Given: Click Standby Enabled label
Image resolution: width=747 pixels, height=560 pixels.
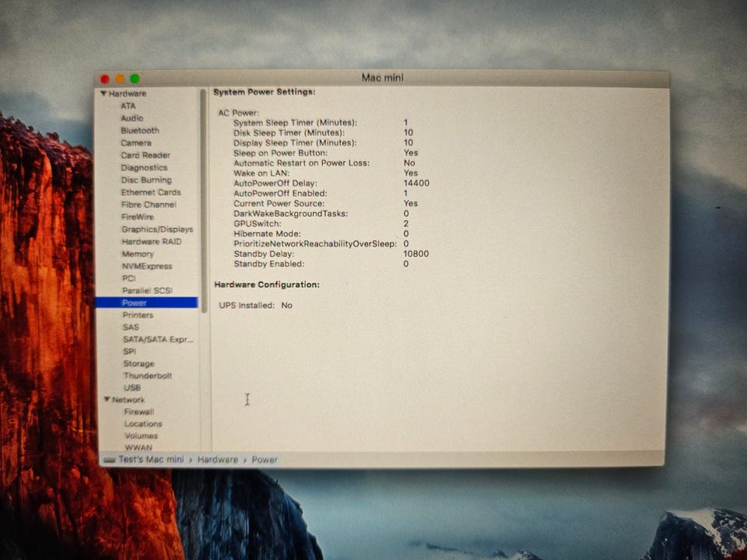Looking at the screenshot, I should point(269,264).
